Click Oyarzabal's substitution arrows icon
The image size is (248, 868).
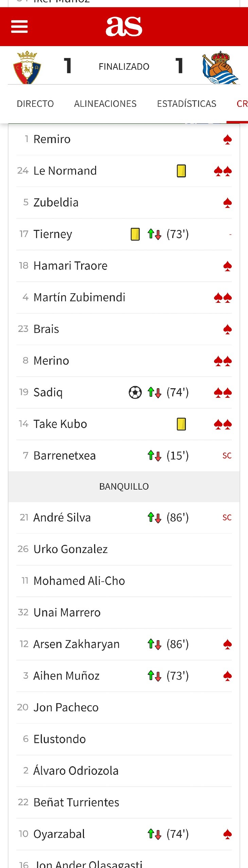(x=154, y=834)
